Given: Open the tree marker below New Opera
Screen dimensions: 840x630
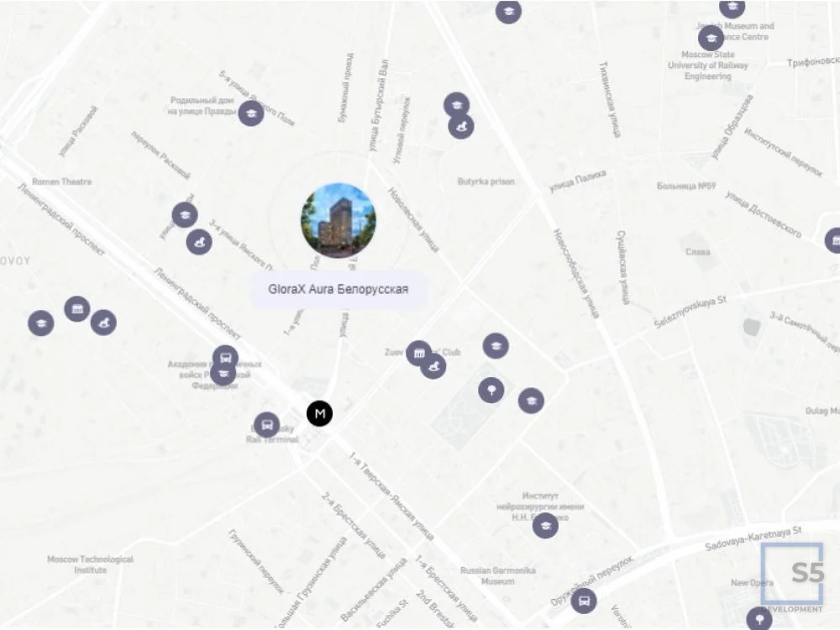Looking at the screenshot, I should (759, 619).
